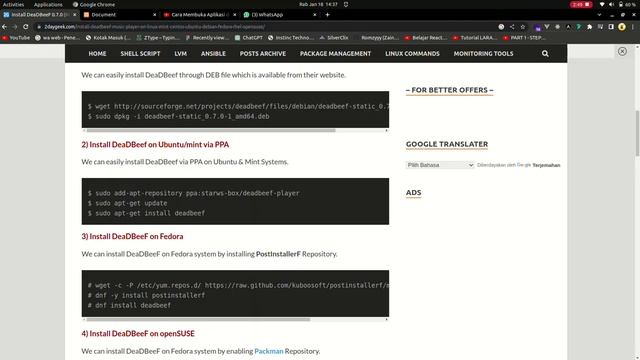640x360 pixels.
Task: Dismiss the ad with the circled X icon
Action: (622, 51)
